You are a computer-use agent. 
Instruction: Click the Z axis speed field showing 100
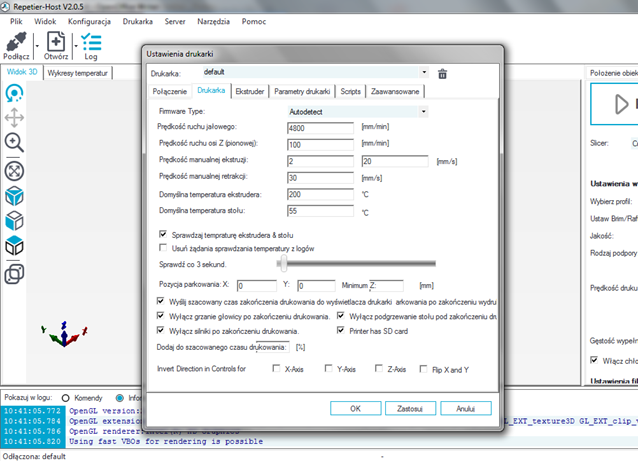click(320, 145)
